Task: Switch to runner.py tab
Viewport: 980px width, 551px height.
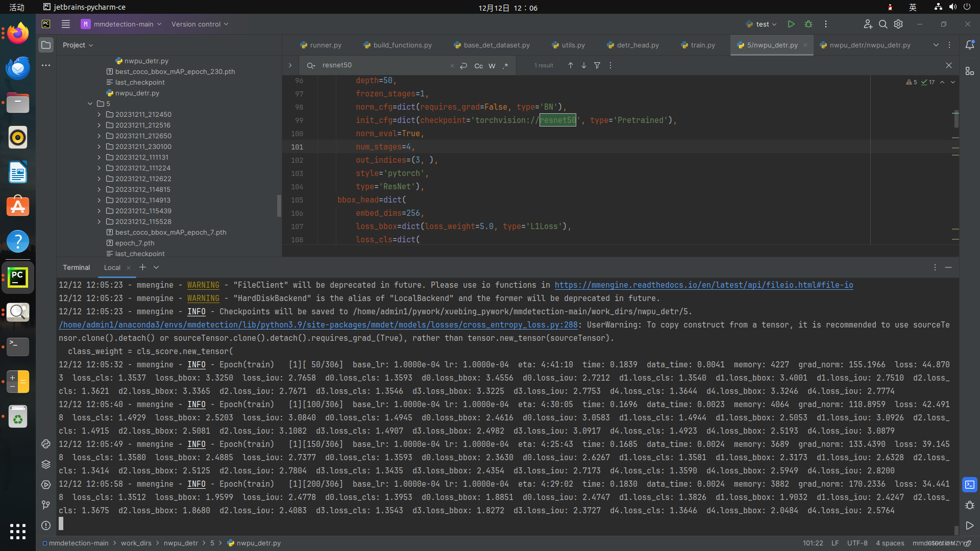Action: point(321,45)
